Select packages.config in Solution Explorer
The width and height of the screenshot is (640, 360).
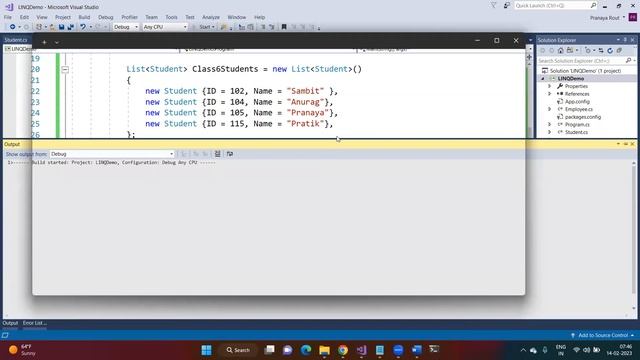click(583, 117)
